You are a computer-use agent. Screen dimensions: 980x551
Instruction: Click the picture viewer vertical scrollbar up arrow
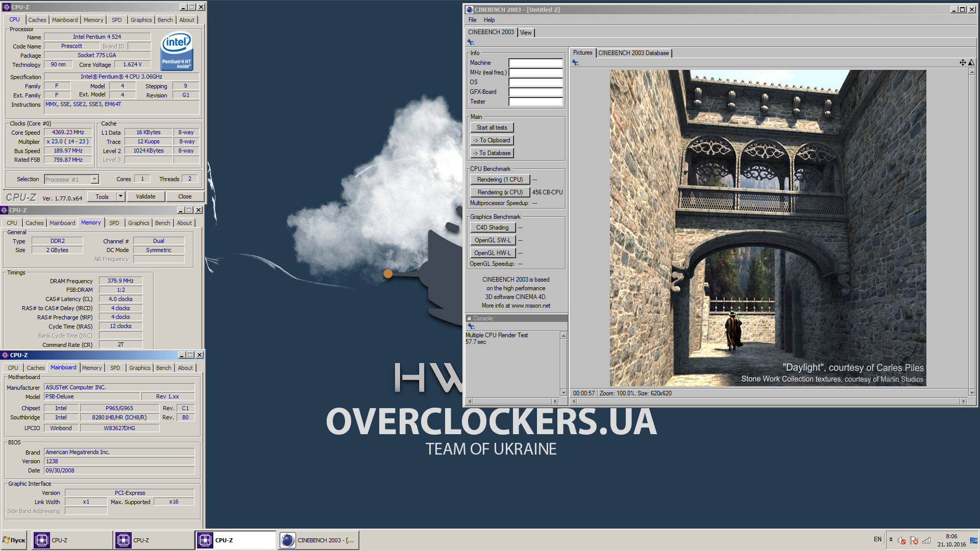coord(972,72)
